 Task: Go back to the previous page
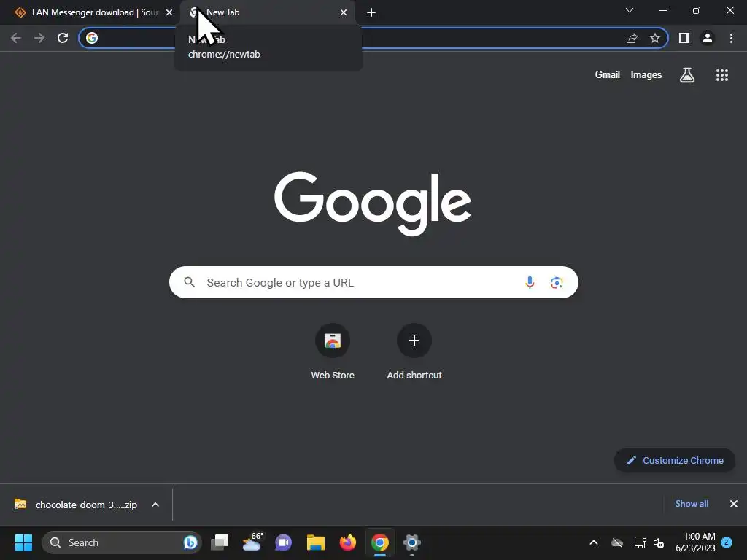(16, 38)
